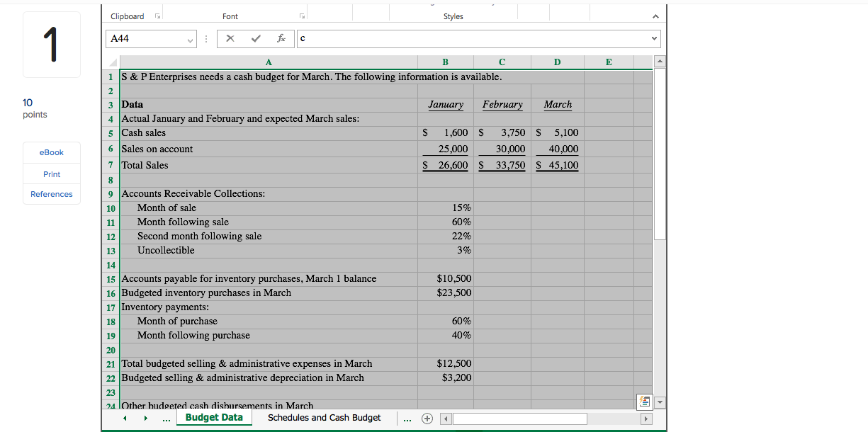
Task: Open the References link
Action: click(52, 194)
